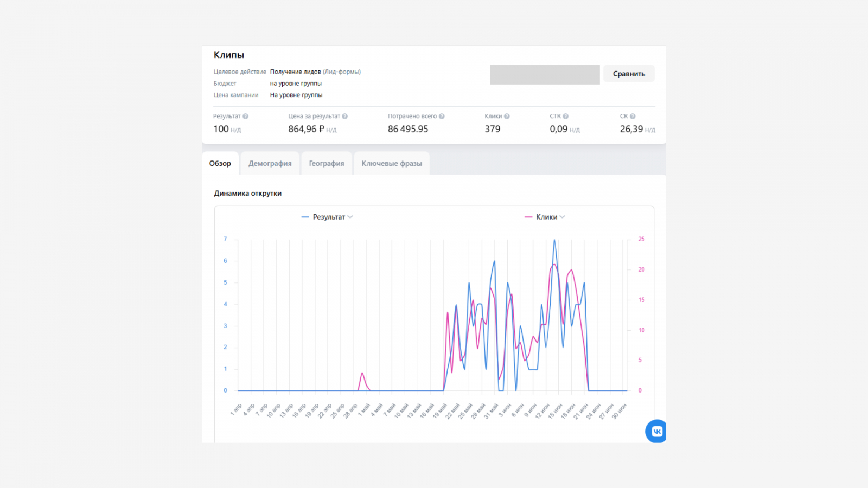Click the Клипы campaign title

coord(229,55)
